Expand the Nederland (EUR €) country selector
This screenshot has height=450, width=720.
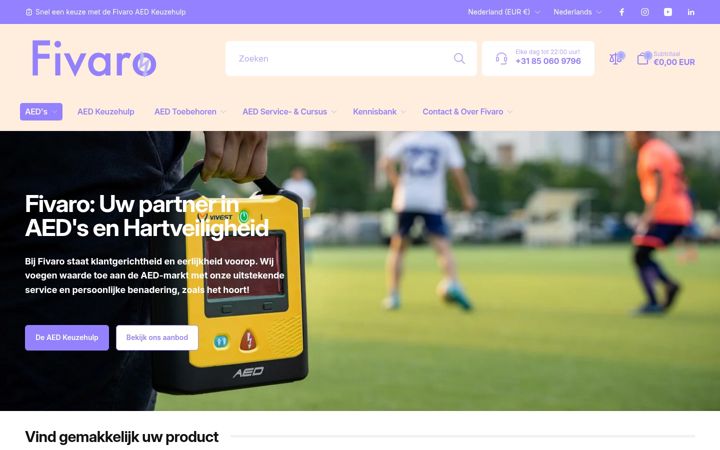[x=504, y=12]
